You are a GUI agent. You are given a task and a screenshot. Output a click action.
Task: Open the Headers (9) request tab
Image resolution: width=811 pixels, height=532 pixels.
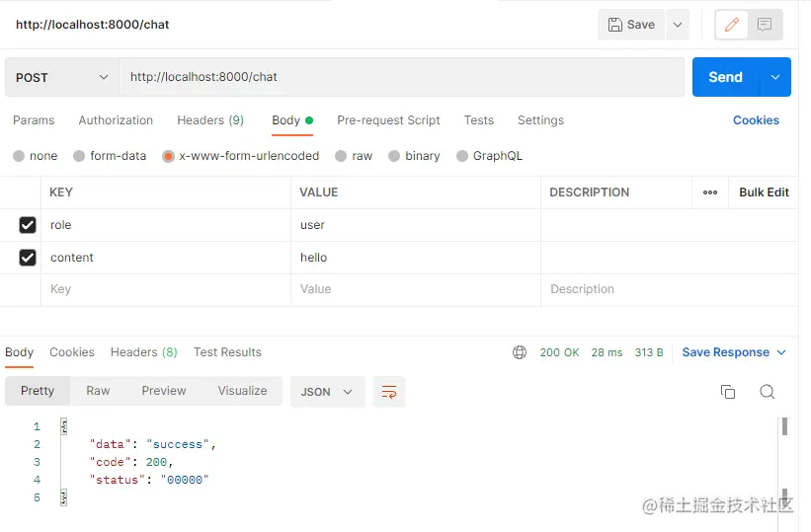tap(210, 120)
